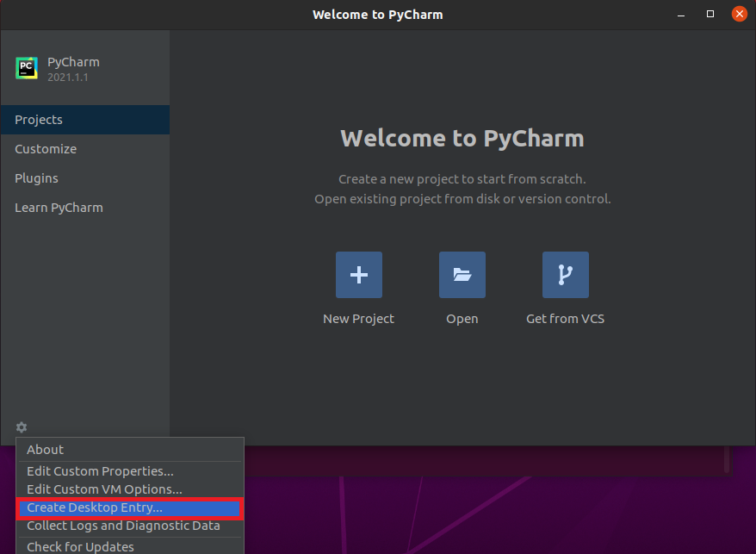This screenshot has height=554, width=756.
Task: Minimize the Welcome to PyCharm window
Action: (x=682, y=14)
